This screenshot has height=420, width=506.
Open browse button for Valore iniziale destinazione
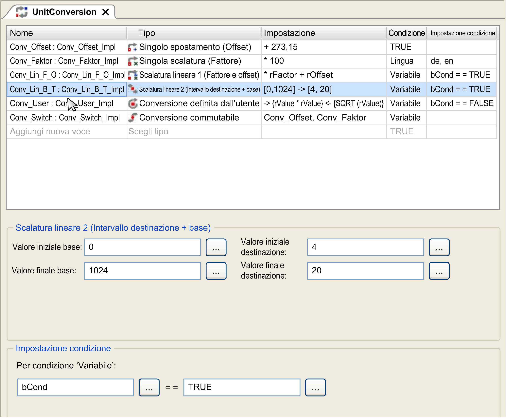439,247
